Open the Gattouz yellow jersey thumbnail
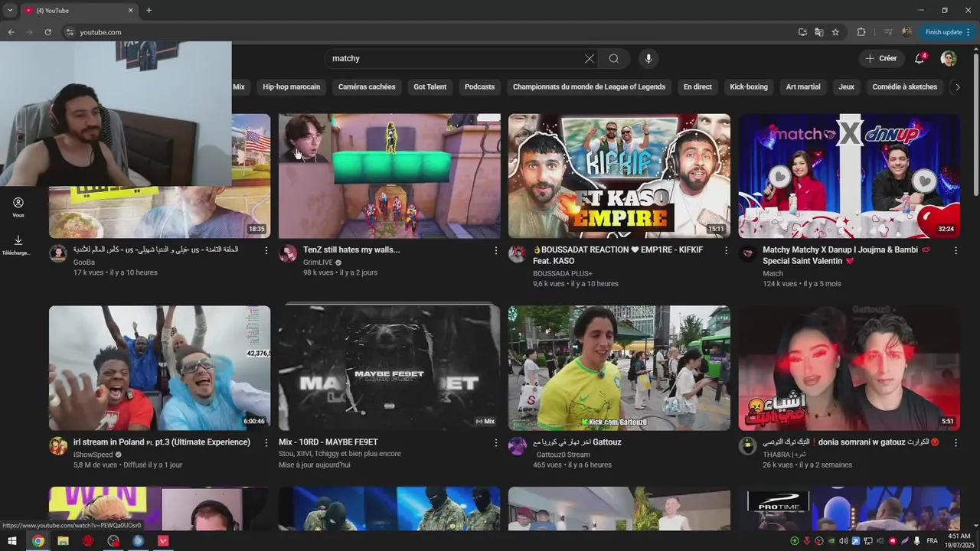Screen dimensions: 980x551 point(619,368)
